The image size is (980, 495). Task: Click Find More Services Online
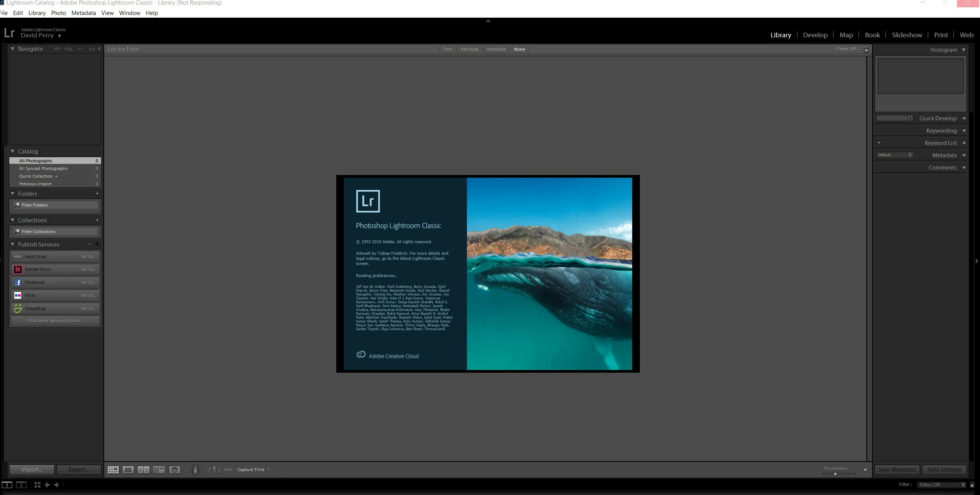click(x=55, y=321)
